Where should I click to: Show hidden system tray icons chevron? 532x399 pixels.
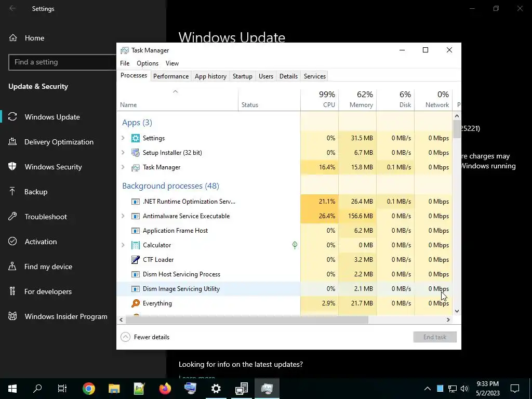(428, 389)
